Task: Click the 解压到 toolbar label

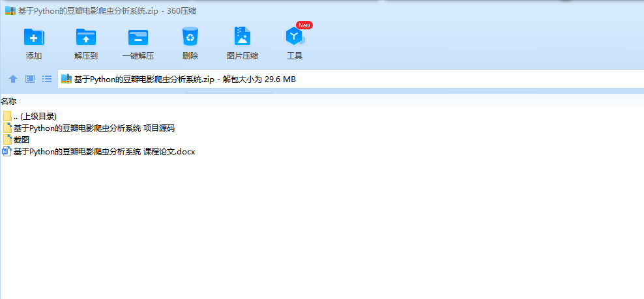Action: 86,56
